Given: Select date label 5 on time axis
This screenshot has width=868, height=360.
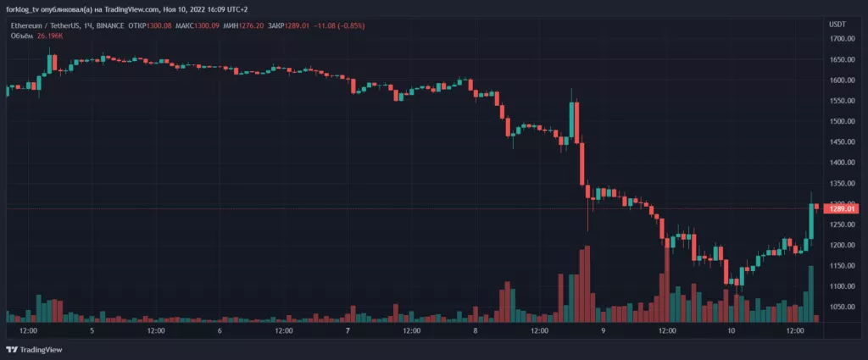Looking at the screenshot, I should [x=92, y=330].
